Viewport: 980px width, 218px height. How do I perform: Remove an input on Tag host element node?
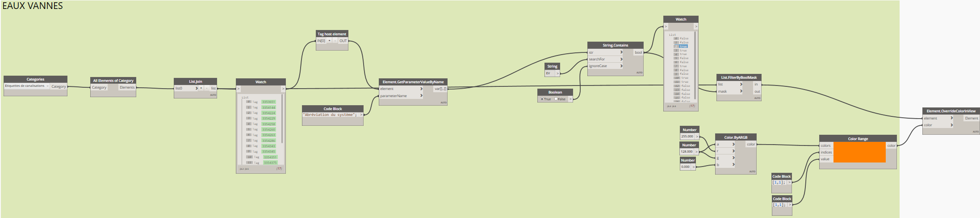pos(335,41)
